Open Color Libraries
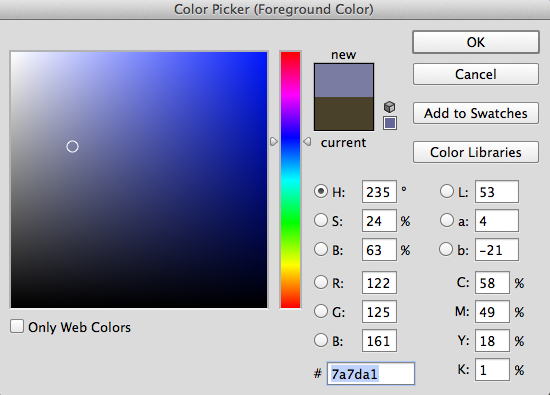The height and width of the screenshot is (395, 550). 476,152
